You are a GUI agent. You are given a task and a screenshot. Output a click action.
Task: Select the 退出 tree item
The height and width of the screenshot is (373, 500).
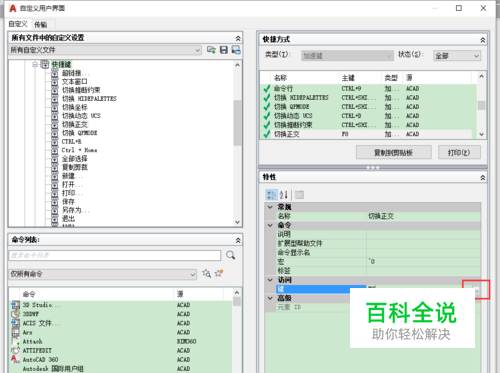click(68, 219)
